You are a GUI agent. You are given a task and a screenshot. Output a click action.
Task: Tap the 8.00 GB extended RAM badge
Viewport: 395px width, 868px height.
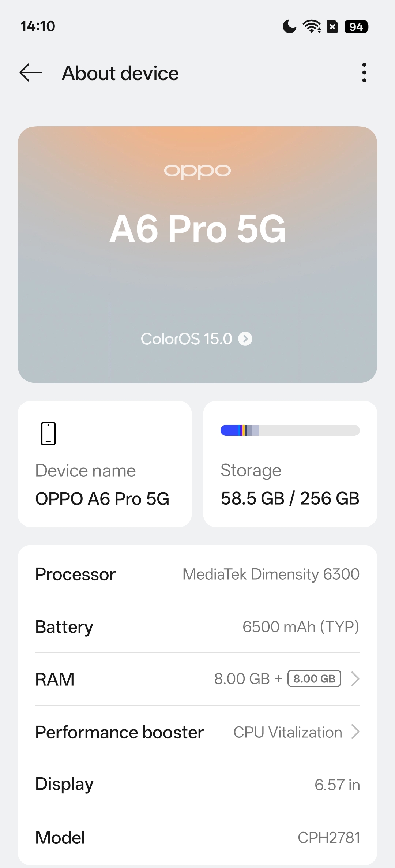click(314, 679)
